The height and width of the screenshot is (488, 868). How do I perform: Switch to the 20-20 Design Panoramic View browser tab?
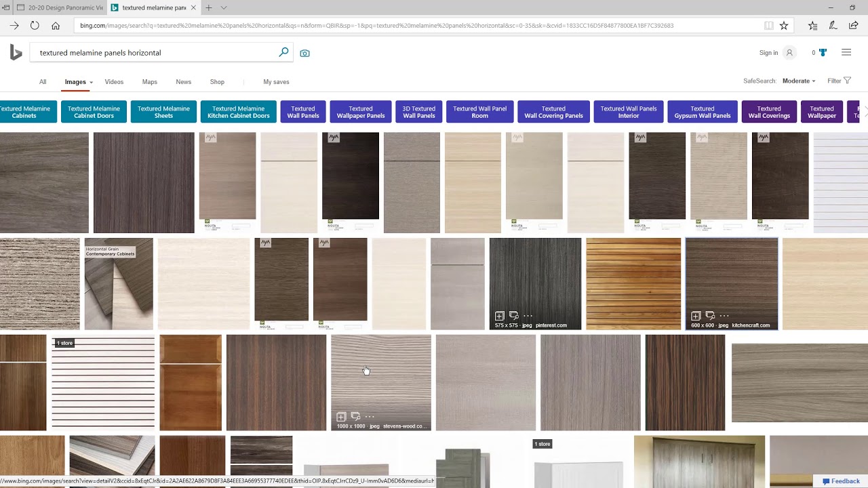coord(60,7)
